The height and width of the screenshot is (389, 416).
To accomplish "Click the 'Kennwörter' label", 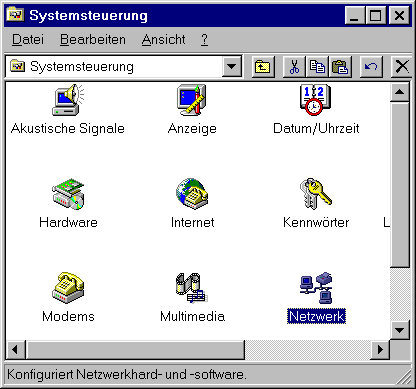I will tap(316, 222).
